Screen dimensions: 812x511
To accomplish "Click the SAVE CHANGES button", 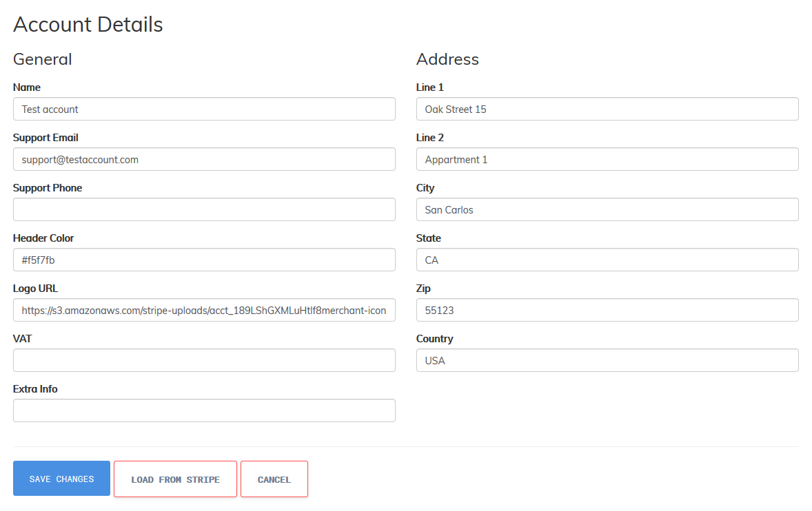I will click(61, 478).
